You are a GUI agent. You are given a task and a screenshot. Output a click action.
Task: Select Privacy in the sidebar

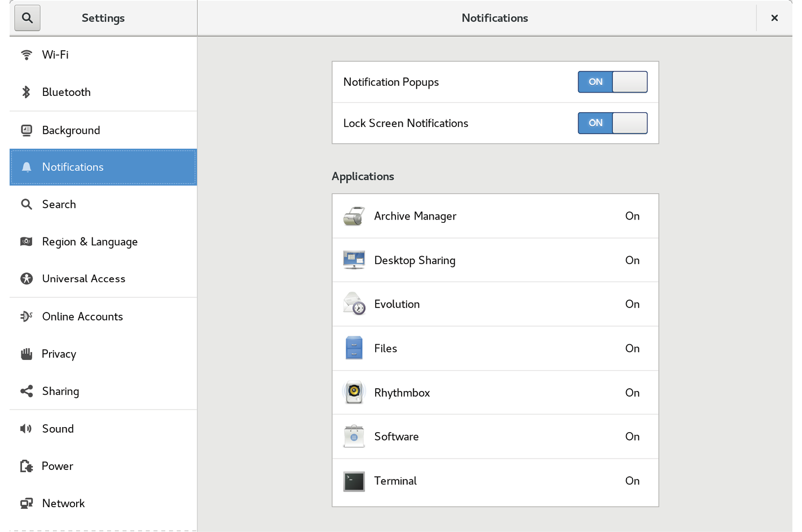59,354
